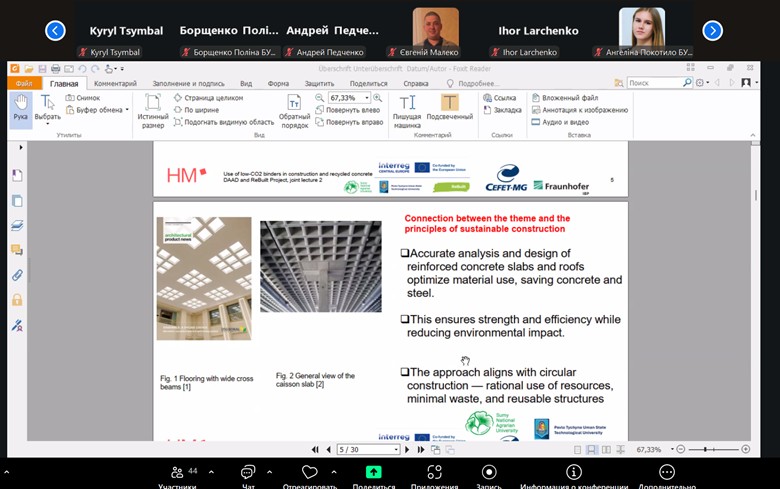Image resolution: width=780 pixels, height=489 pixels.
Task: Open the Файл menu
Action: [x=23, y=84]
